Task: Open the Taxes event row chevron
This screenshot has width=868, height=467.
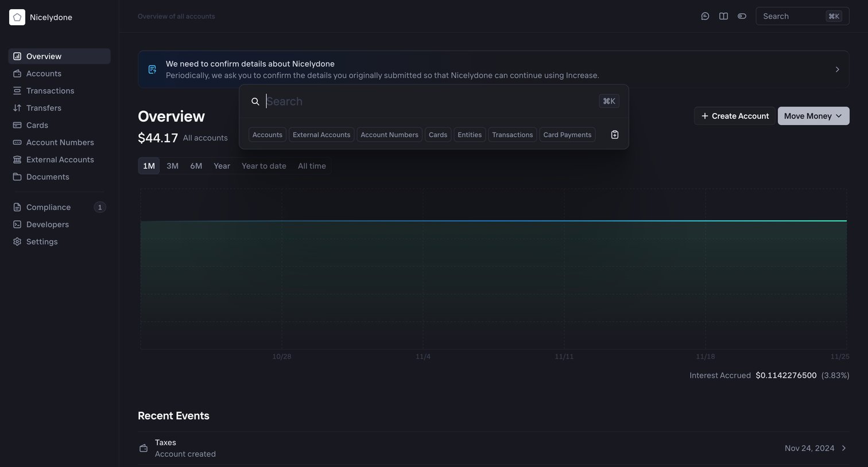Action: pyautogui.click(x=844, y=448)
